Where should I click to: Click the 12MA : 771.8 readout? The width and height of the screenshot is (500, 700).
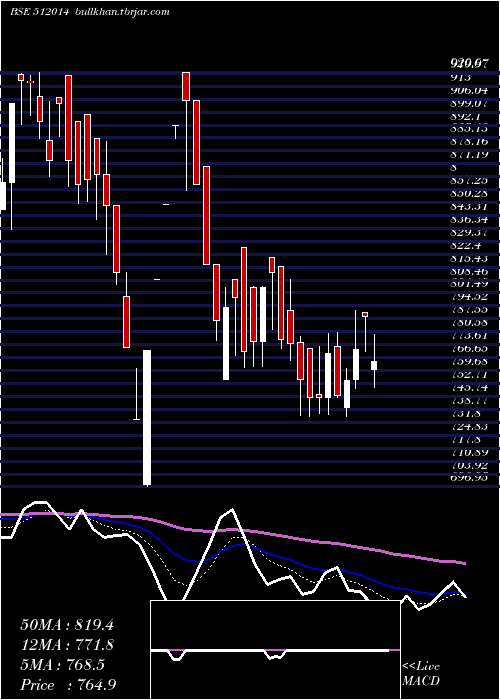pyautogui.click(x=67, y=645)
